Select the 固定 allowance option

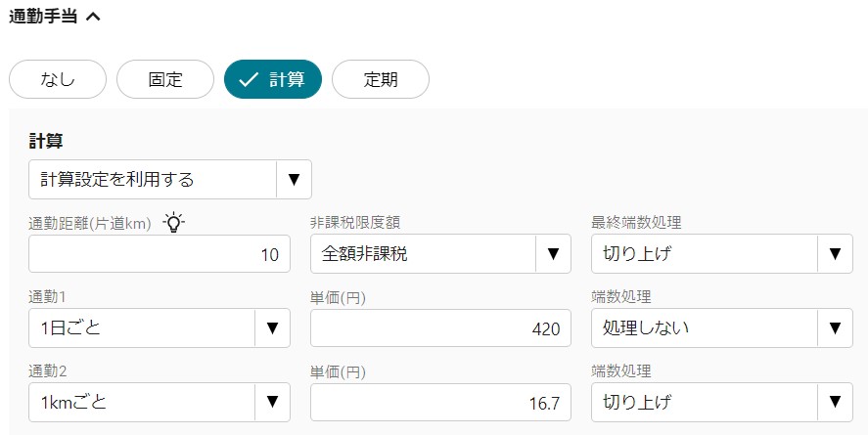165,79
